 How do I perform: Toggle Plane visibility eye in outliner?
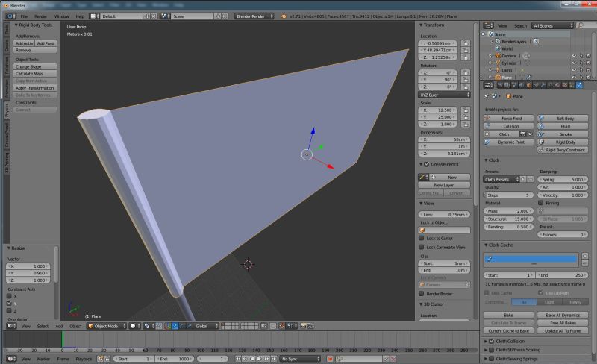(574, 78)
